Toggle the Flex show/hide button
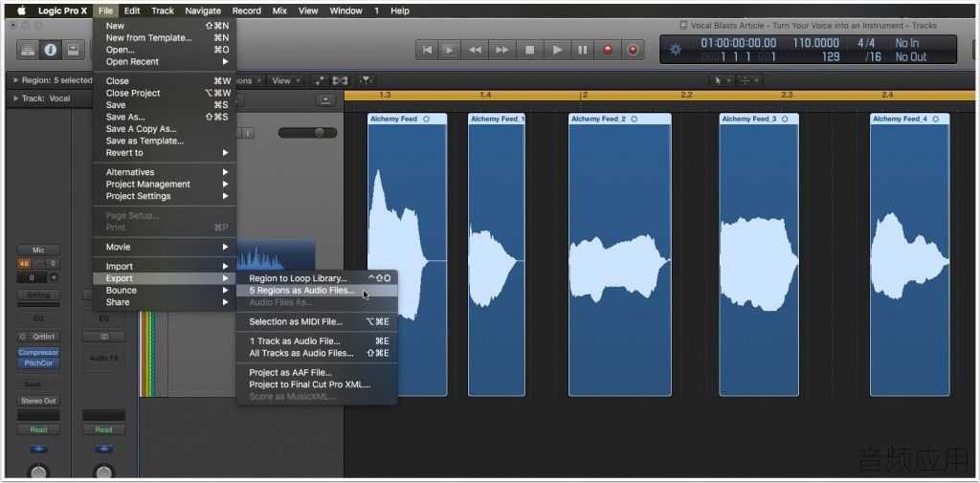This screenshot has width=980, height=483. coord(340,80)
